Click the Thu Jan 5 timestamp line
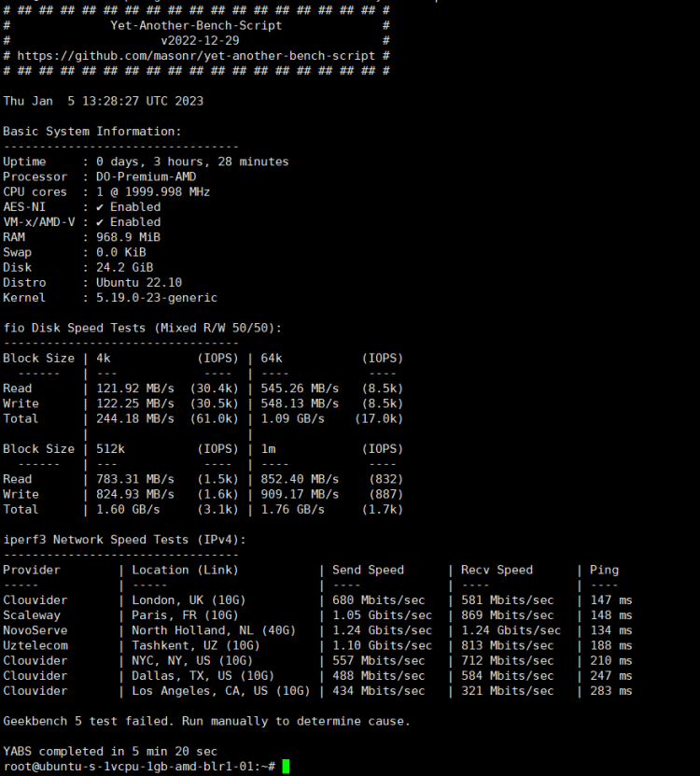700x776 pixels. pyautogui.click(x=103, y=101)
